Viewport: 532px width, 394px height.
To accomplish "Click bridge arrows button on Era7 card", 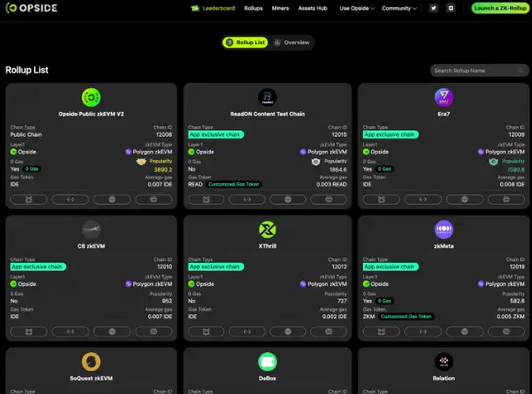I will coord(423,200).
